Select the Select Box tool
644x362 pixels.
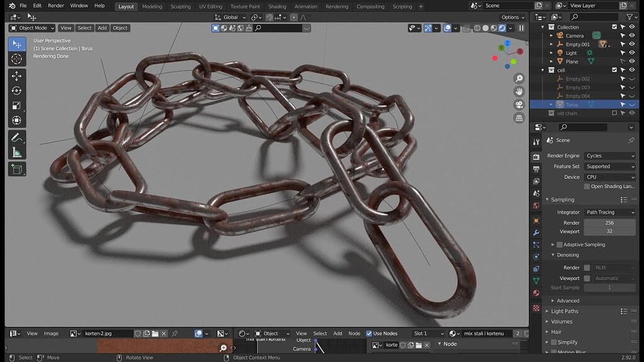click(17, 44)
